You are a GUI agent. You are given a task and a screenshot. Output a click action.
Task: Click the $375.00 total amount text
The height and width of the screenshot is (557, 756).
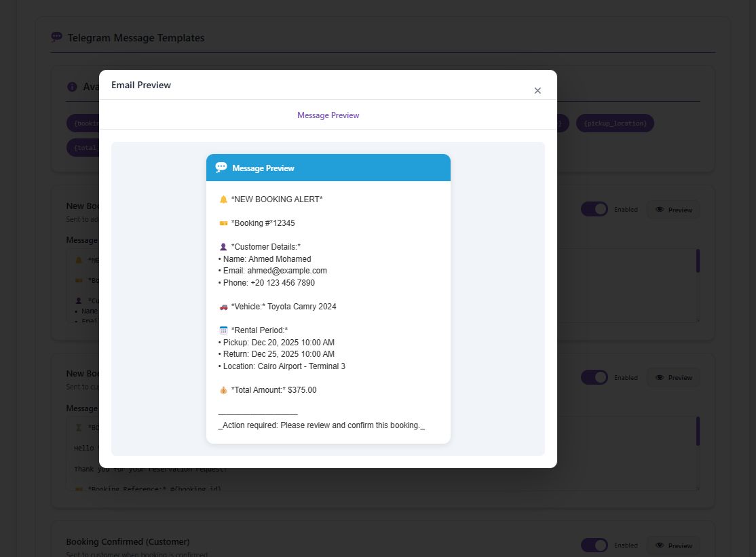pos(302,390)
